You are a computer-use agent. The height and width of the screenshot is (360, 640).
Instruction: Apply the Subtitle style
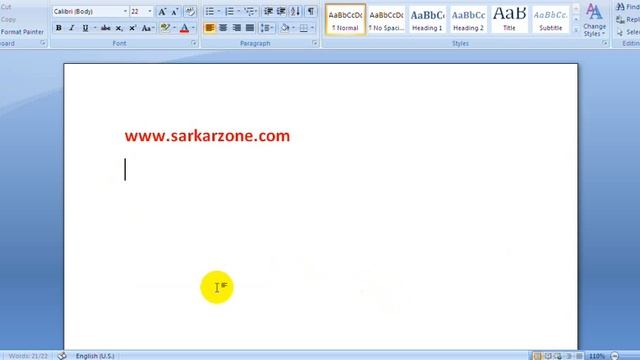pyautogui.click(x=551, y=20)
